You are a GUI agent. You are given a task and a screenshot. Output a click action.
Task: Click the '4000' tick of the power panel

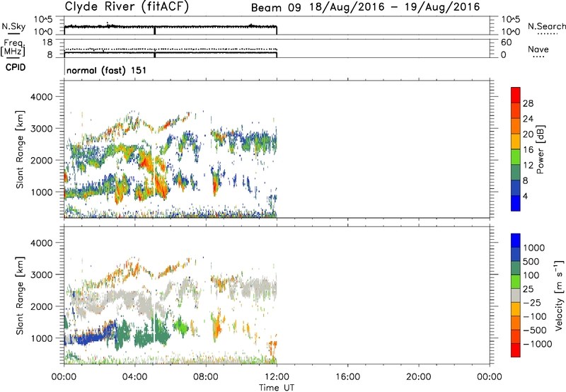click(41, 97)
